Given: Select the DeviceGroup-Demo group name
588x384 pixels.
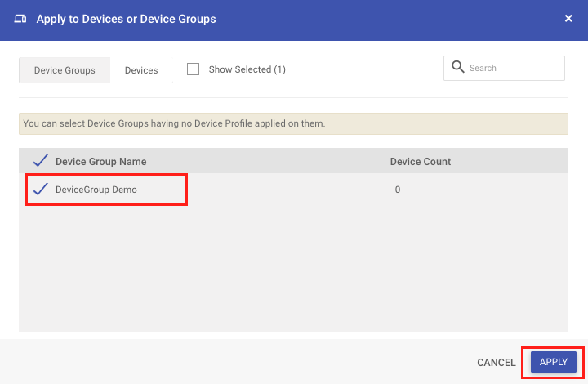Looking at the screenshot, I should pos(96,190).
